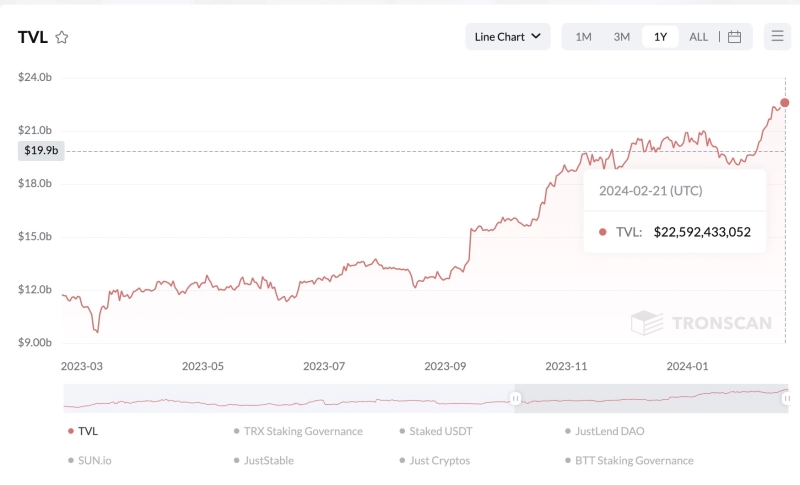Select the 3M time range
The image size is (800, 485).
621,37
